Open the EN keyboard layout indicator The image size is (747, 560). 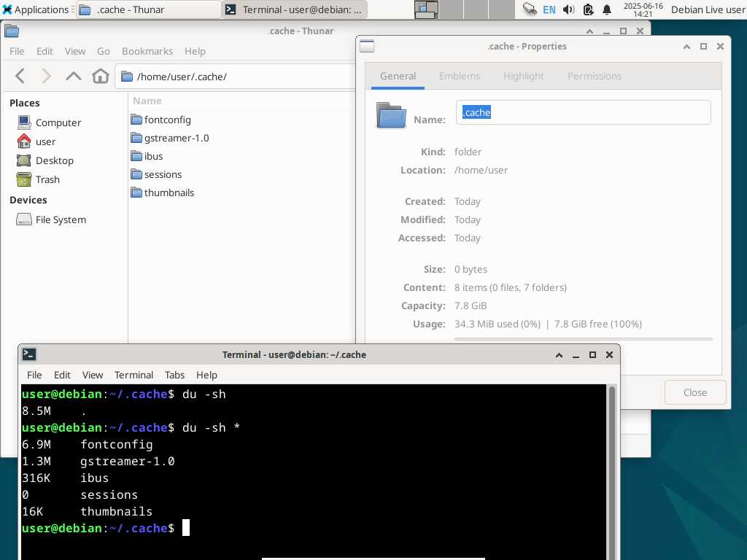(x=549, y=9)
